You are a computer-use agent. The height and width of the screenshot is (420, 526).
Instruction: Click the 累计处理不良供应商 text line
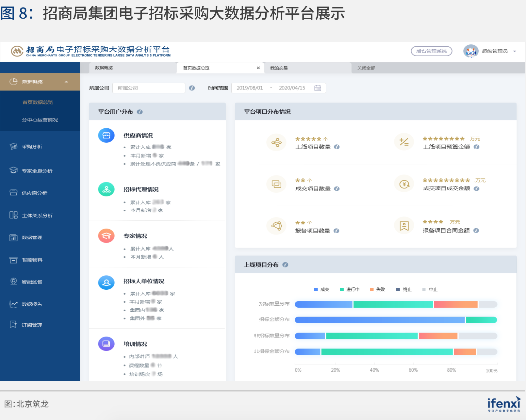point(175,164)
